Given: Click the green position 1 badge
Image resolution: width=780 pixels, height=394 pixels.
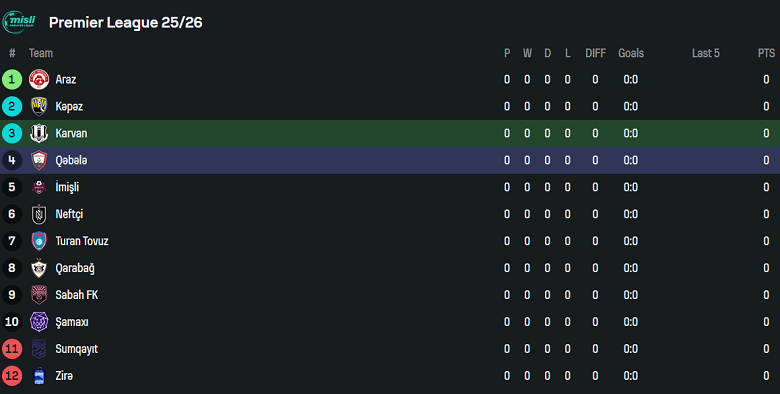Looking at the screenshot, I should click(12, 80).
